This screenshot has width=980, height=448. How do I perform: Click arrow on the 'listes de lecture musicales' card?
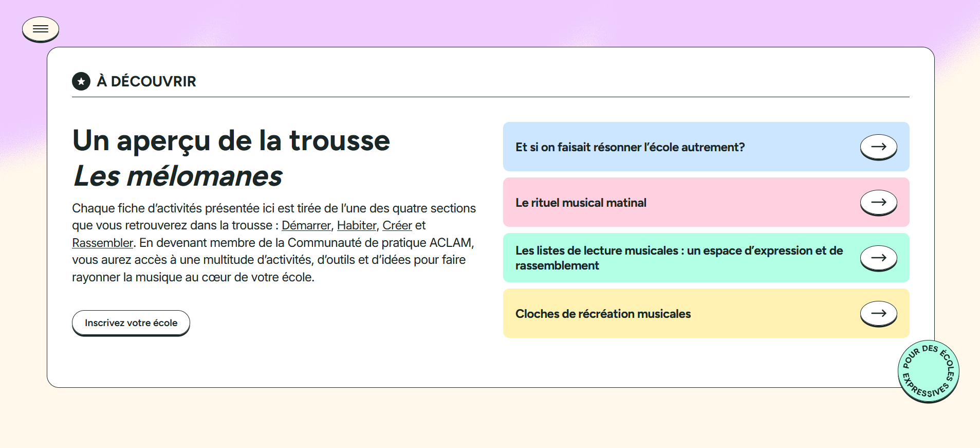878,258
